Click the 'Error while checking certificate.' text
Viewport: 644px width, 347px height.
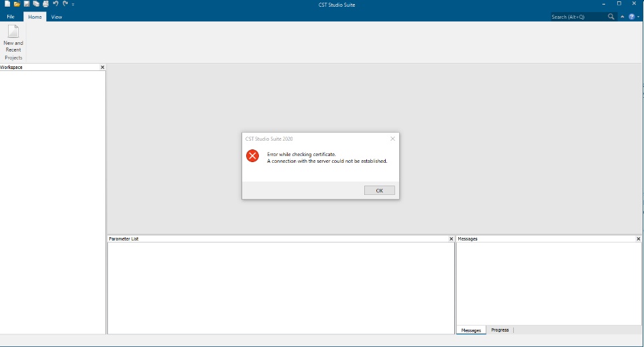(x=301, y=154)
